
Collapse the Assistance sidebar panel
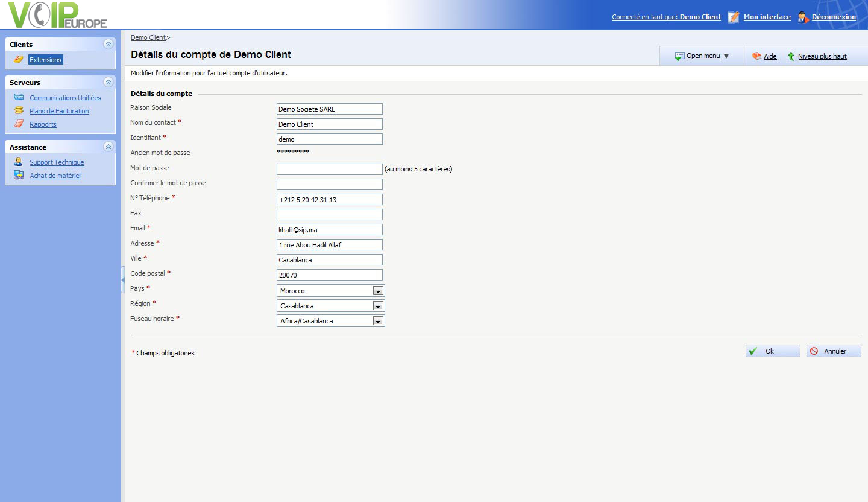(x=108, y=147)
